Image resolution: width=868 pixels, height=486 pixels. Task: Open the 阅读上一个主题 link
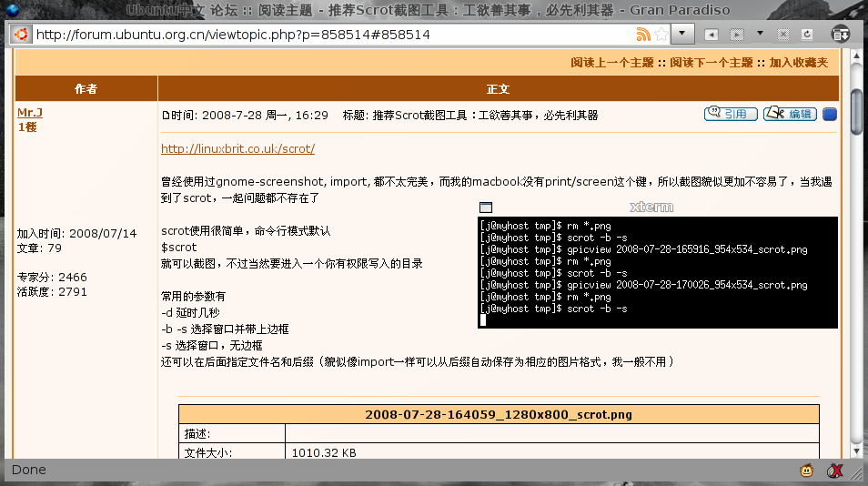pyautogui.click(x=612, y=63)
